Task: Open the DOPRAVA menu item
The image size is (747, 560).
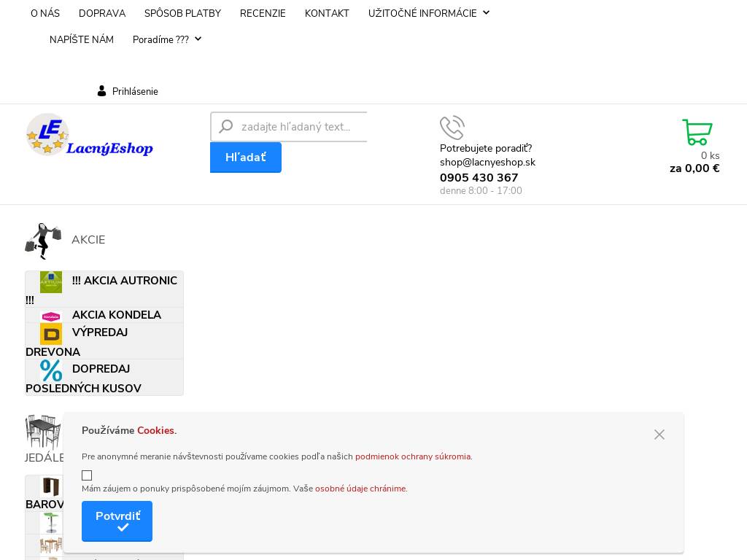Action: [102, 13]
